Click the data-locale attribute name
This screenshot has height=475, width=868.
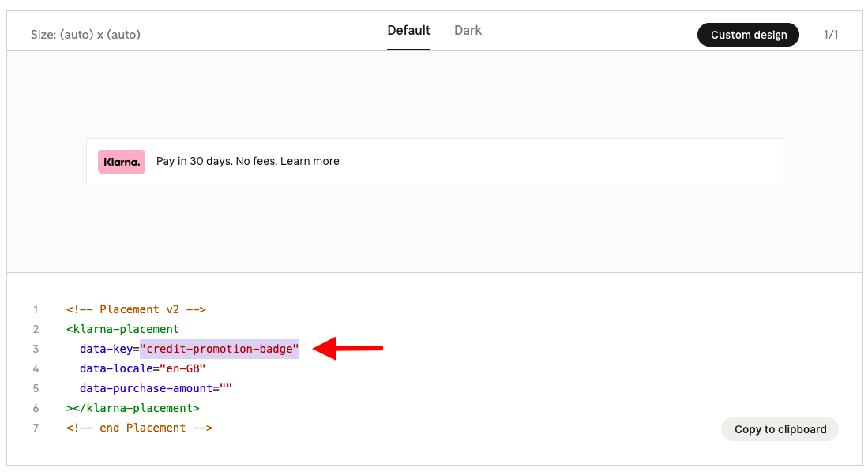[115, 368]
